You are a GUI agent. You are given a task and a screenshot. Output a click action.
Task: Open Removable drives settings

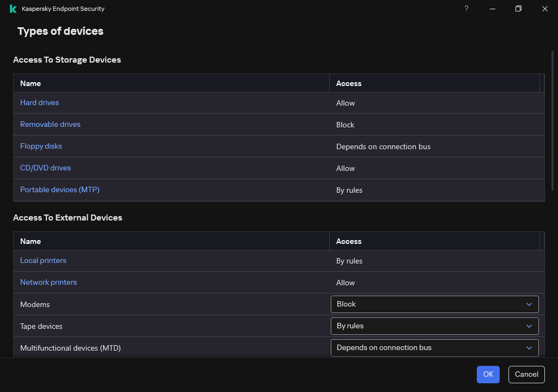click(50, 124)
